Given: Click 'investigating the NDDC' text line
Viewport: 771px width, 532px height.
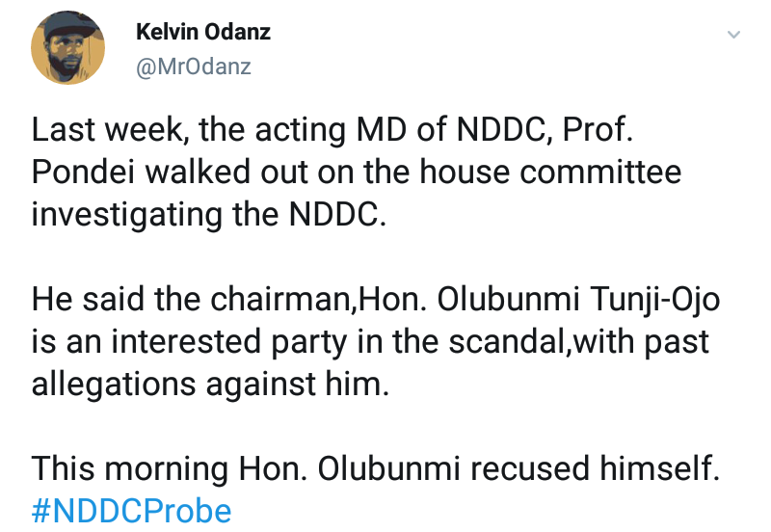Looking at the screenshot, I should 208,216.
